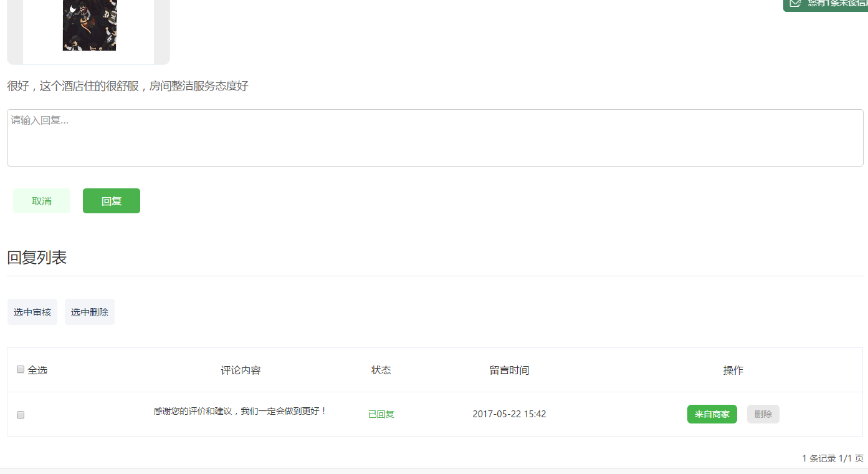Click the unread message notification icon
The image size is (868, 474).
tap(795, 3)
